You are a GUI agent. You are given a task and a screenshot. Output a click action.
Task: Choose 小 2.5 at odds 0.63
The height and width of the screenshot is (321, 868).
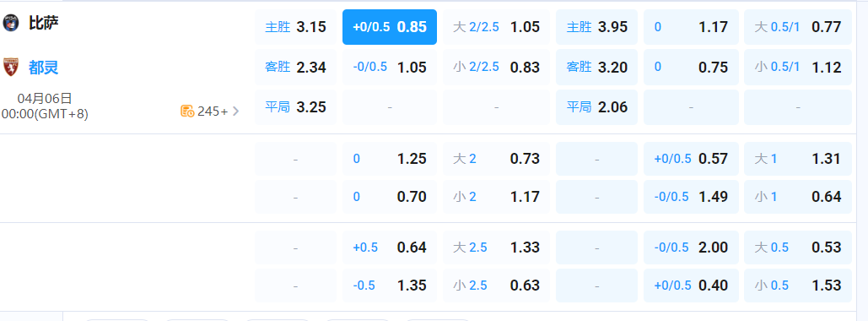496,286
